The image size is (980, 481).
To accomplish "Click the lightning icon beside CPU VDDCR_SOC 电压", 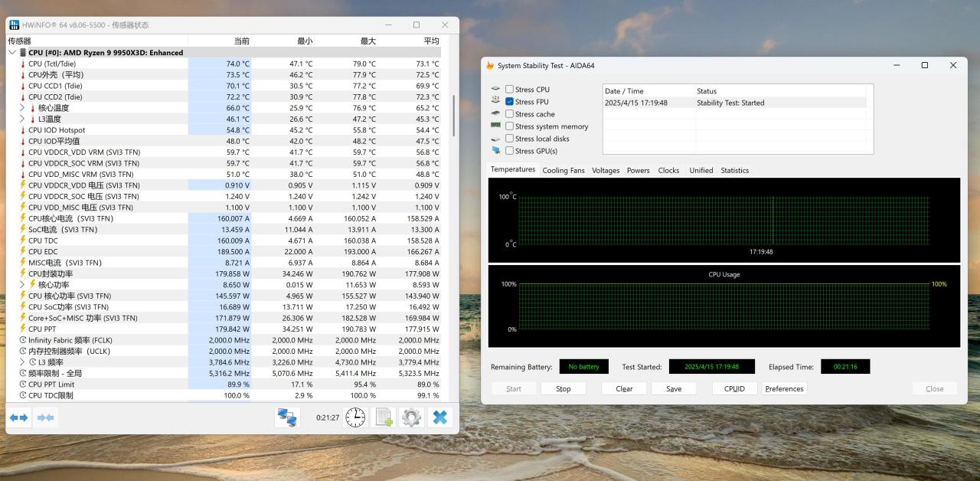I will (23, 196).
